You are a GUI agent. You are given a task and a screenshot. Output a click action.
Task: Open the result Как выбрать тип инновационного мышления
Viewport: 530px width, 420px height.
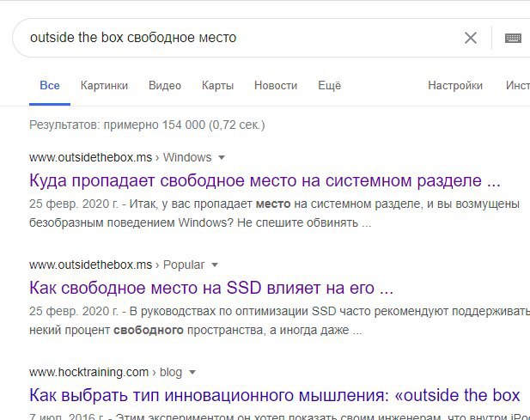point(275,395)
